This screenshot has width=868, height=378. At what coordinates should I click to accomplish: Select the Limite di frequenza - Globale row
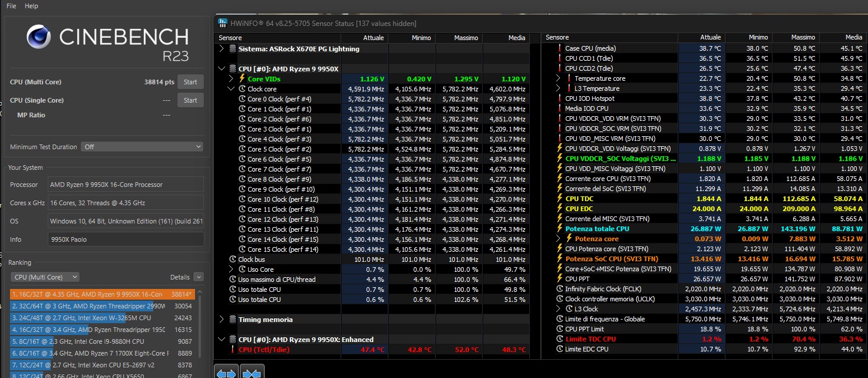pyautogui.click(x=705, y=319)
